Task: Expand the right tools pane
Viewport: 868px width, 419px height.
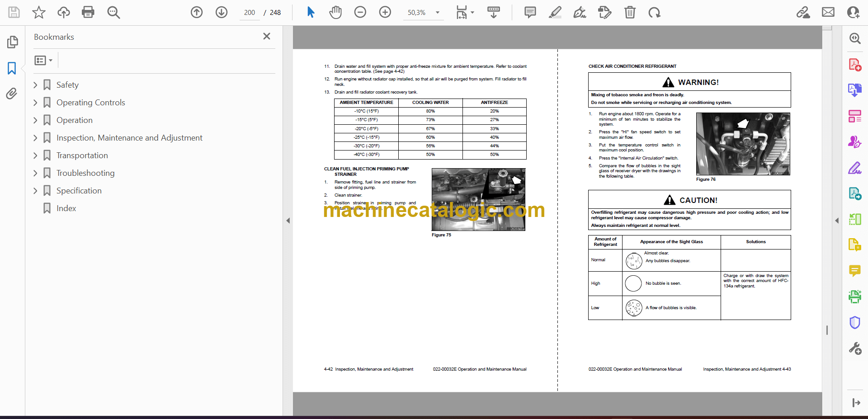Action: tap(856, 403)
